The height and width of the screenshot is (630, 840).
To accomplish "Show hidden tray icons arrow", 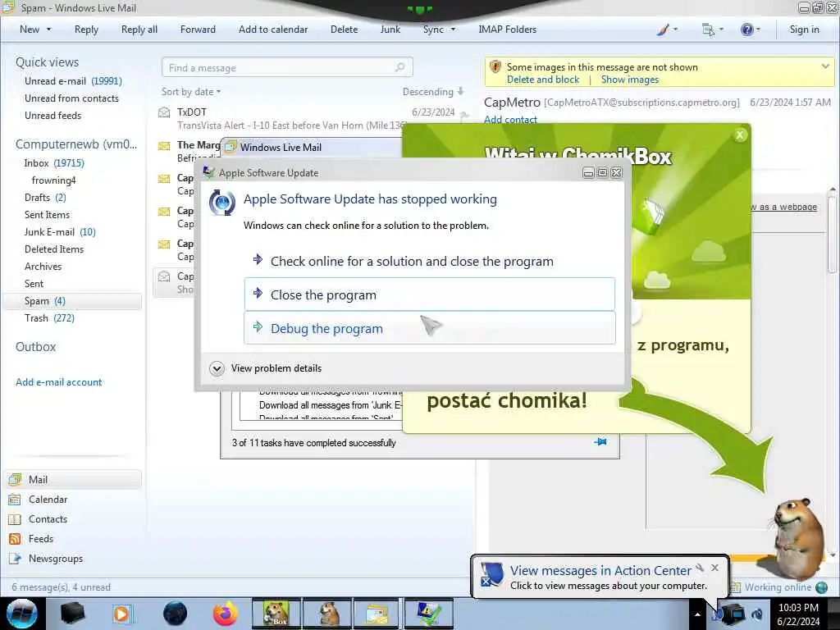I will pos(697,614).
